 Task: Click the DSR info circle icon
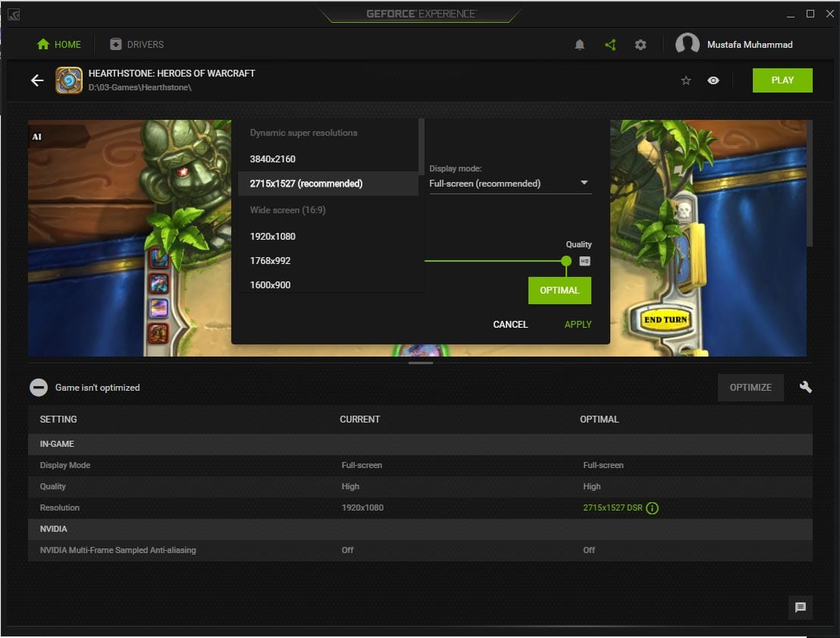pos(652,508)
